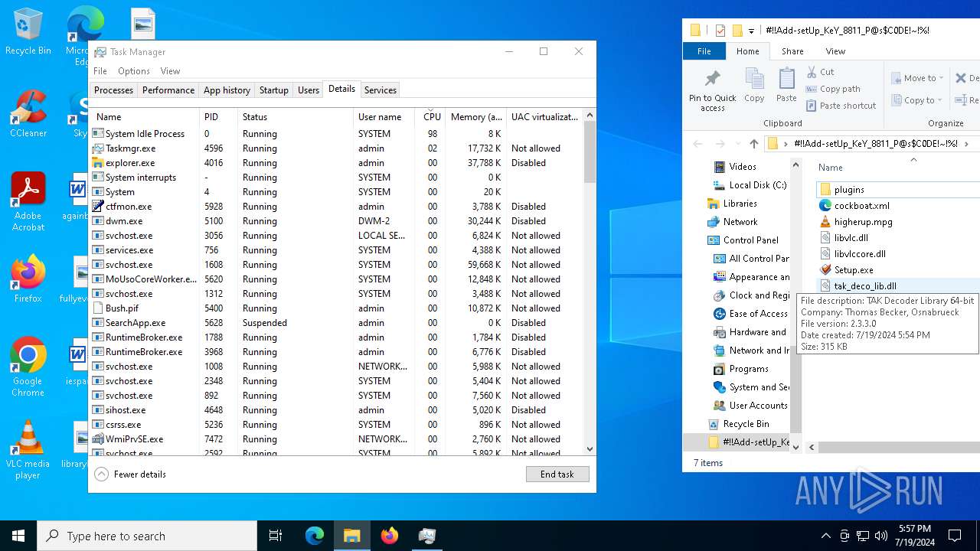Open View menu in Task Manager
The image size is (980, 551).
tap(170, 71)
